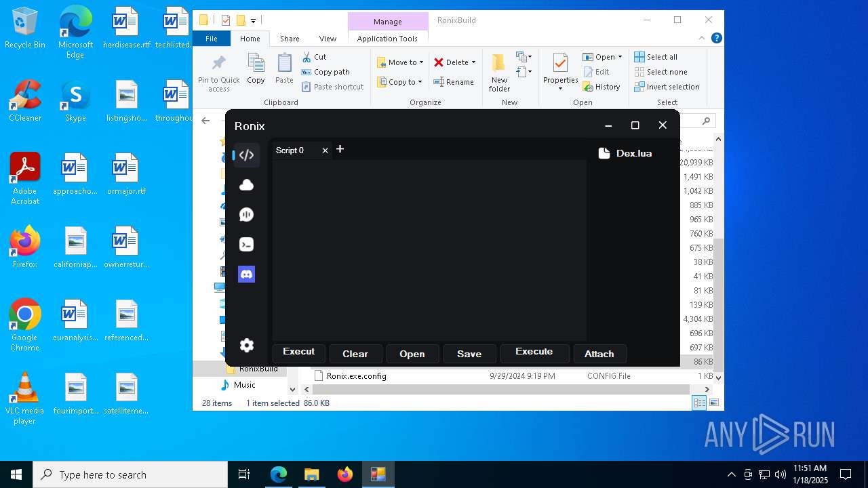
Task: Collapse the File Explorer ribbon
Action: 702,39
